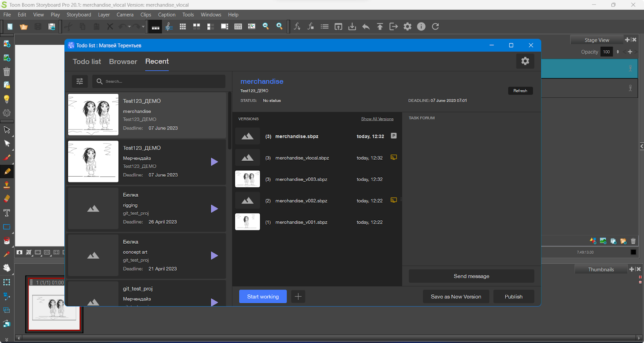The width and height of the screenshot is (644, 343).
Task: Open the Camera menu
Action: 125,14
